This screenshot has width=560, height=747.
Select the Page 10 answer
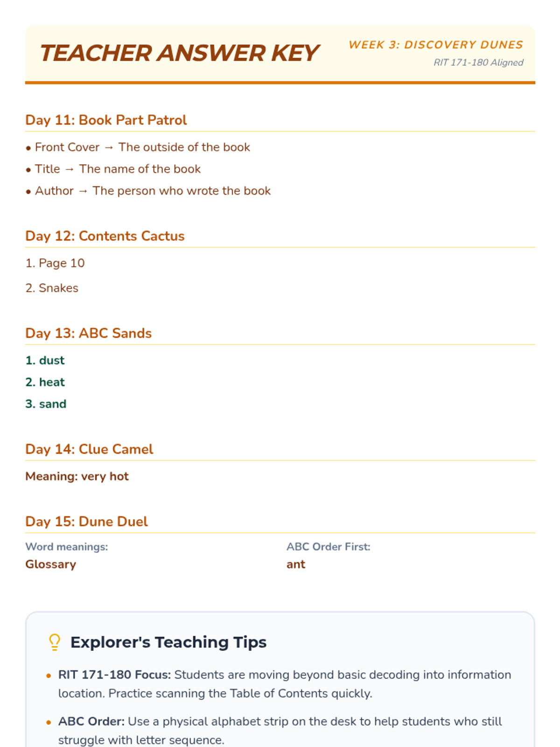(55, 263)
